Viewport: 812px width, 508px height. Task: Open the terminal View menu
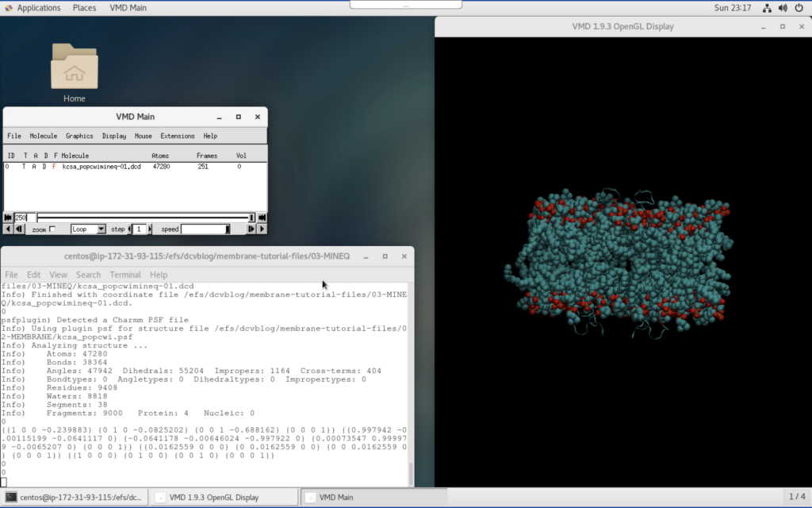click(58, 275)
